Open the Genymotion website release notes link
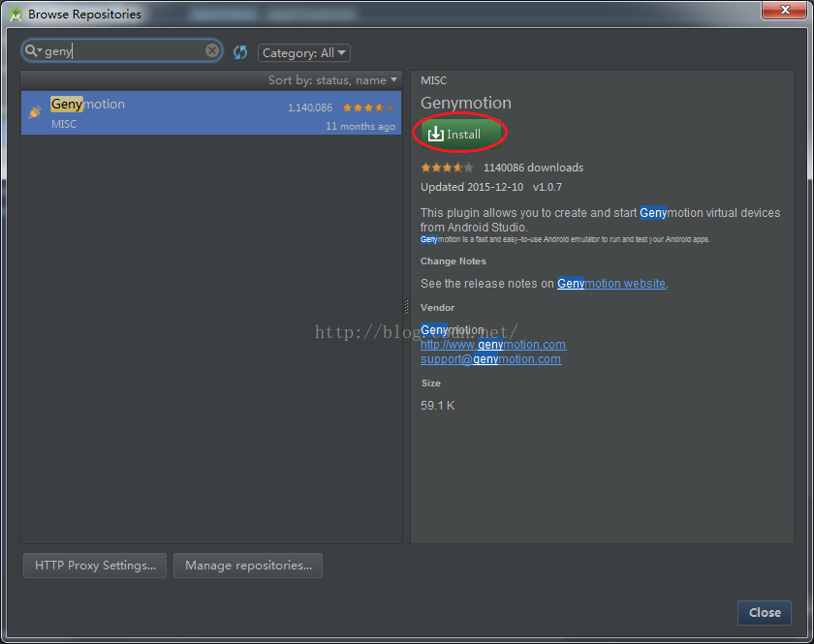 click(611, 284)
